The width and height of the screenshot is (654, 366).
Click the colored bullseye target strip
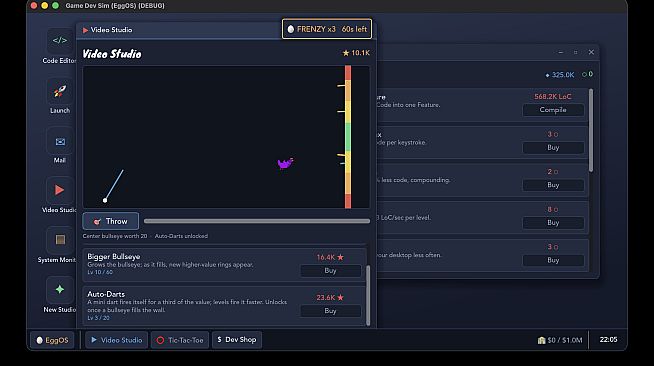(x=348, y=137)
